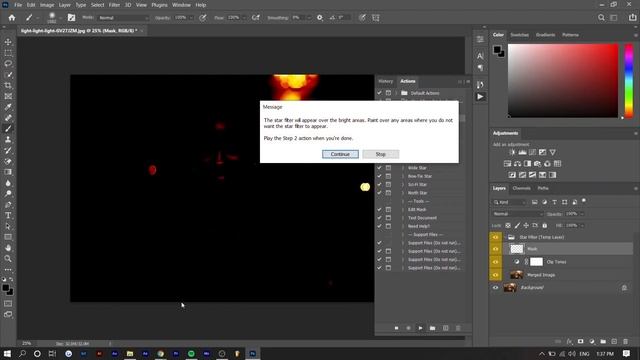The height and width of the screenshot is (360, 640).
Task: Toggle checkmark for Default Actions set
Action: [379, 93]
